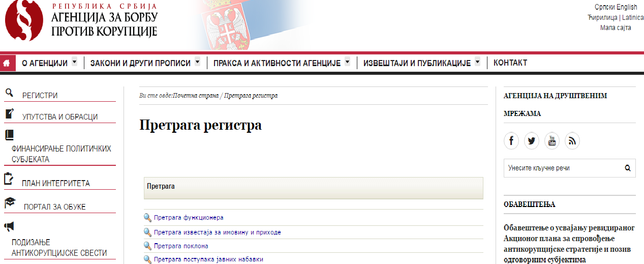Open the YouTube social icon
The height and width of the screenshot is (264, 644).
point(552,141)
